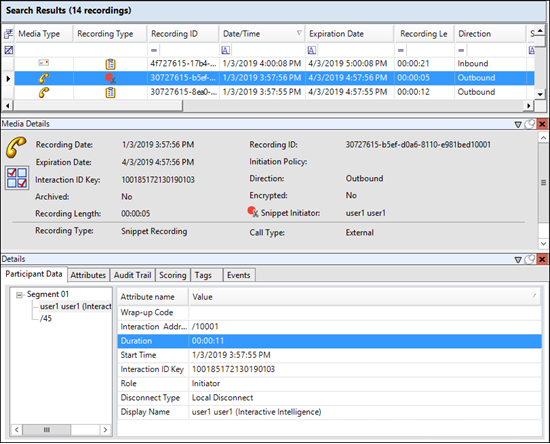
Task: Click the Role Initiator row
Action: [x=329, y=383]
